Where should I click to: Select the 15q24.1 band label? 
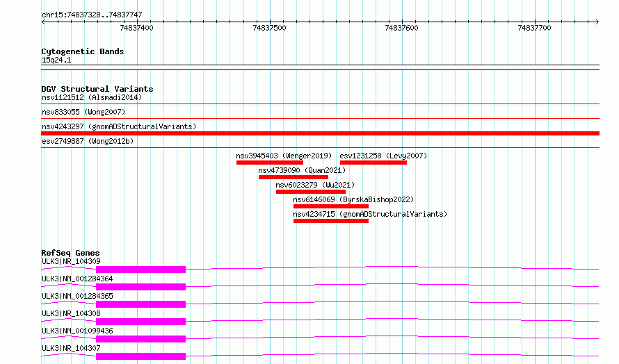point(56,60)
